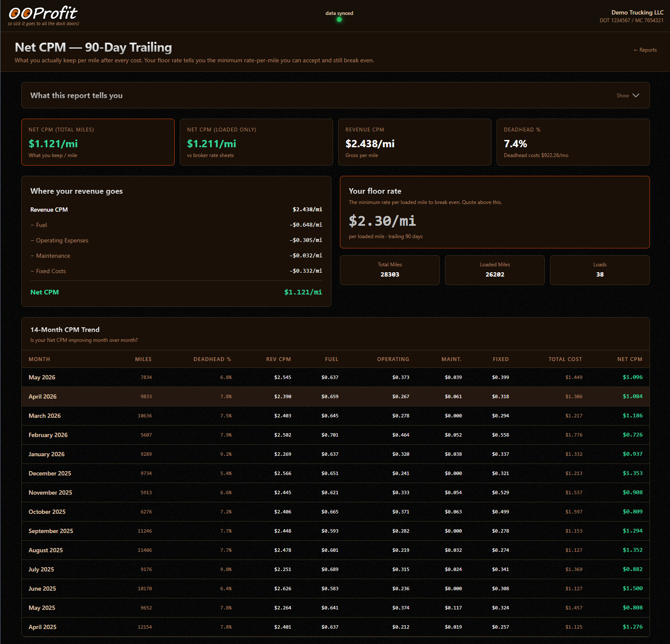
Task: Select the October 2025 row
Action: pyautogui.click(x=336, y=512)
